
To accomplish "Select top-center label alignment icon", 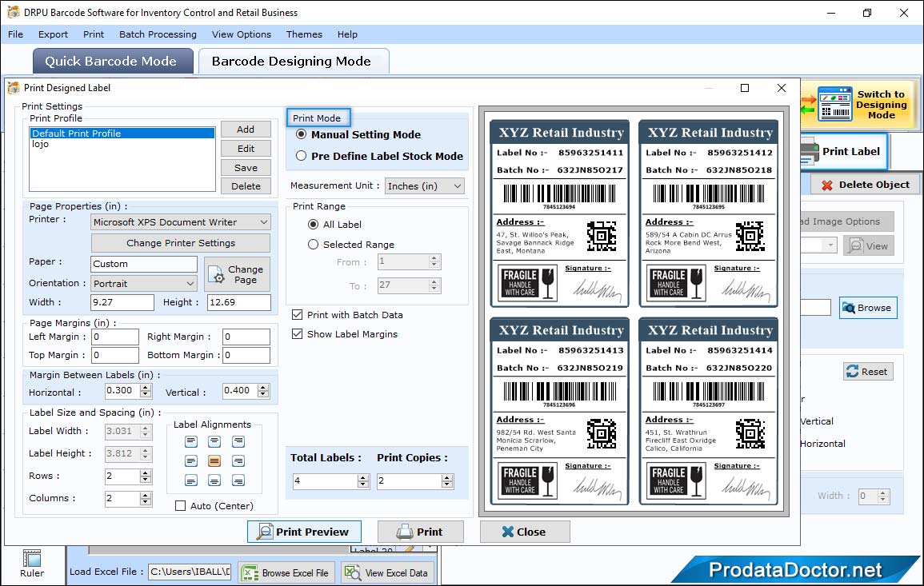I will [x=214, y=441].
